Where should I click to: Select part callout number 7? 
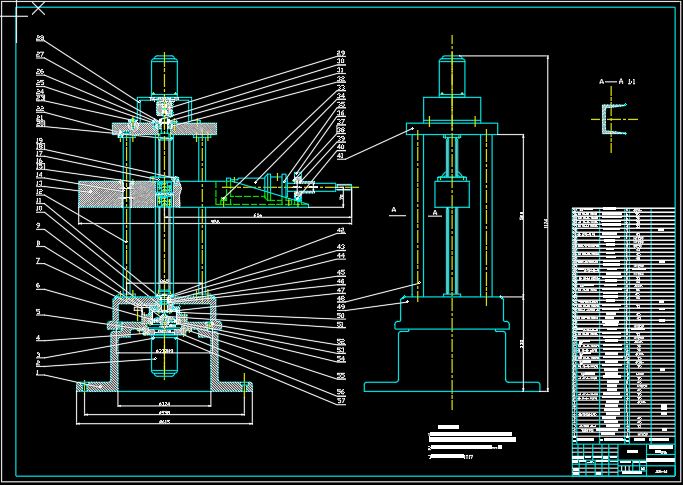click(x=38, y=261)
